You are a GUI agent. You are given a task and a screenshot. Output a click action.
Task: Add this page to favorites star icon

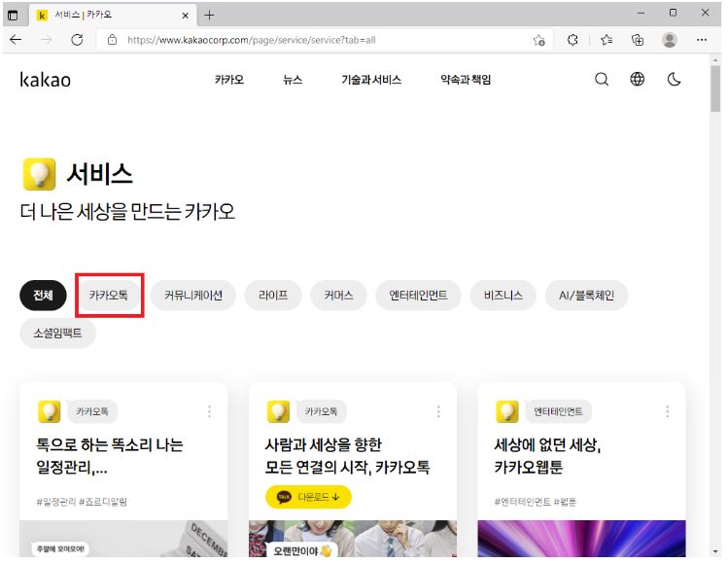point(538,41)
